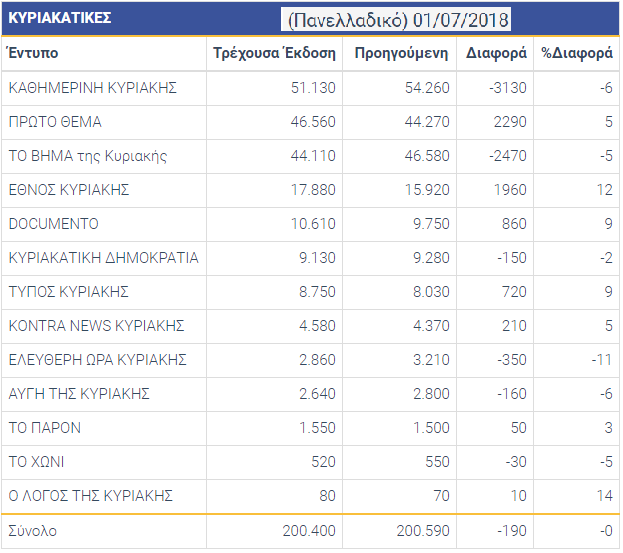Viewport: 623px width, 553px height.
Task: Click previous edition value 9.750
Action: 431,224
